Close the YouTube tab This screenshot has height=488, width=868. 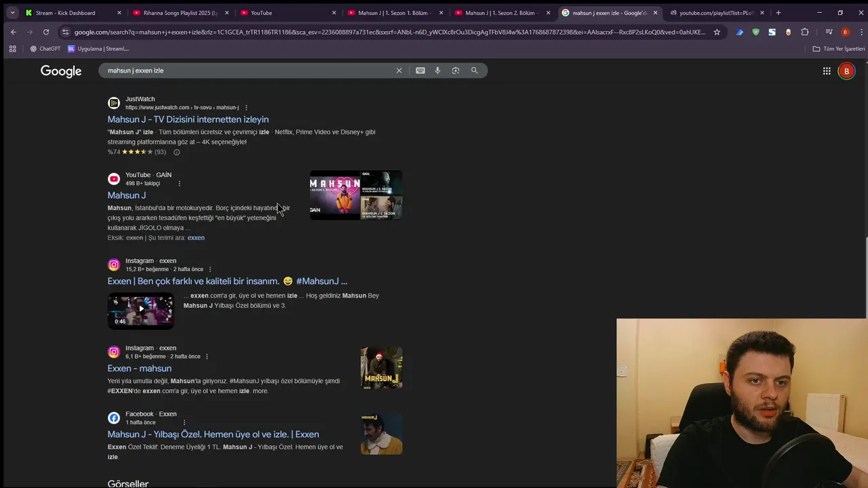[x=334, y=13]
